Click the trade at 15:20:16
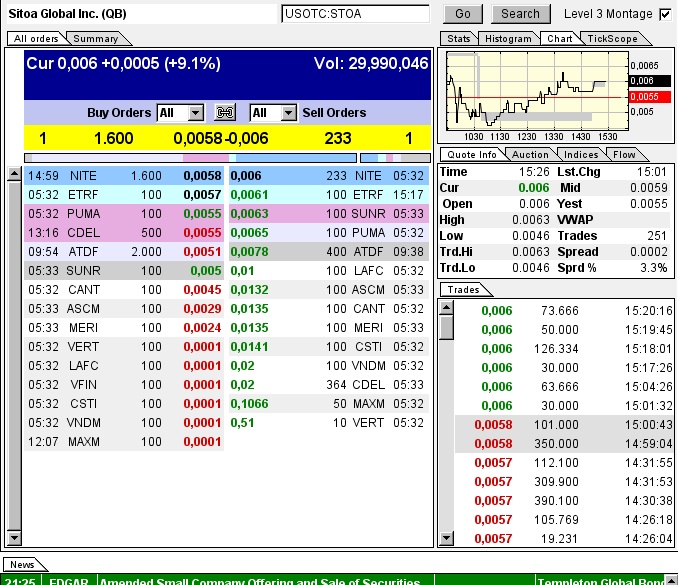 point(564,310)
